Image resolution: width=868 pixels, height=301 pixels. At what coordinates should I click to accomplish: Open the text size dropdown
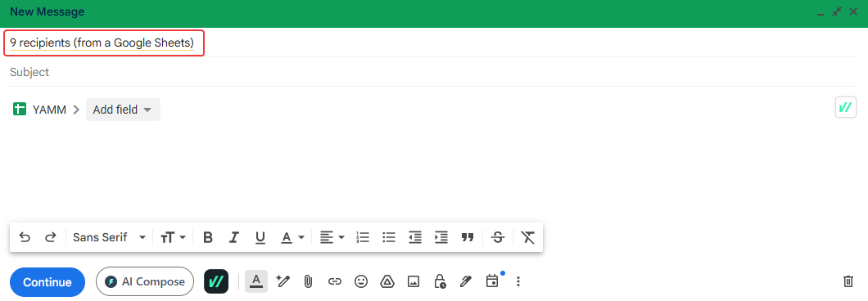173,237
